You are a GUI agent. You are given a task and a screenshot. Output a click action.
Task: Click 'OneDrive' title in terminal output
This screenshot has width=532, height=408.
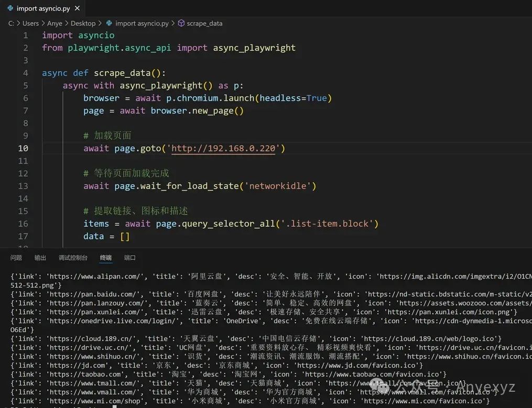242,321
